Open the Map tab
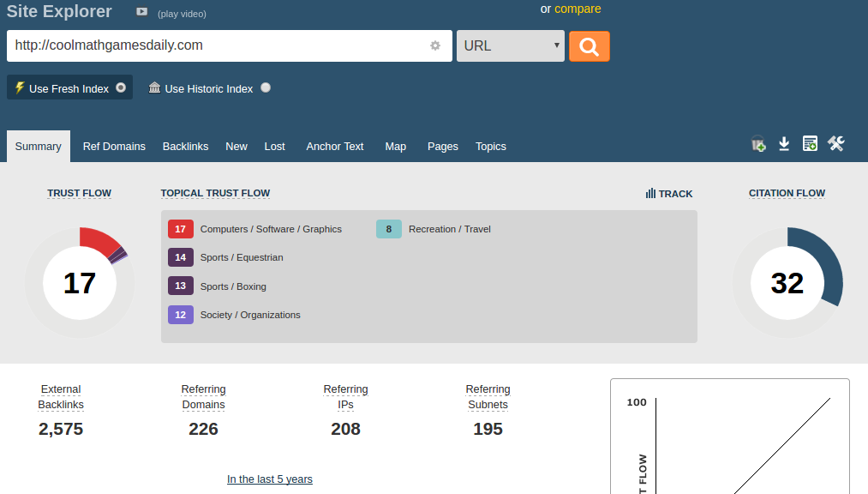 (396, 146)
